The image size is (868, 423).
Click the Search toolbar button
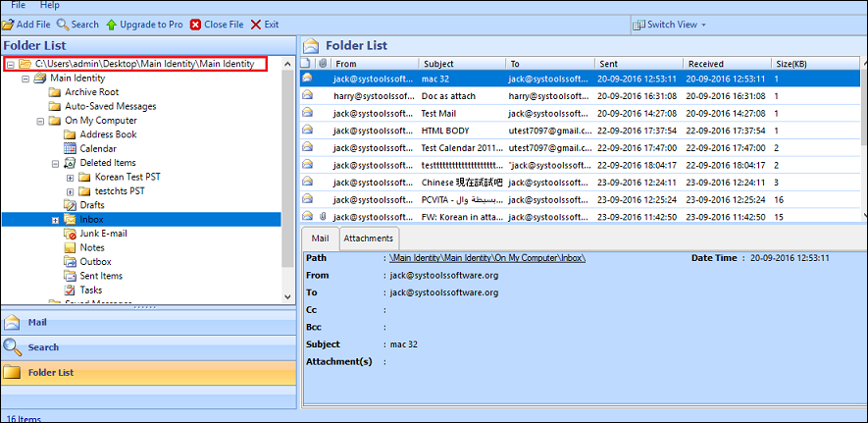click(x=77, y=25)
